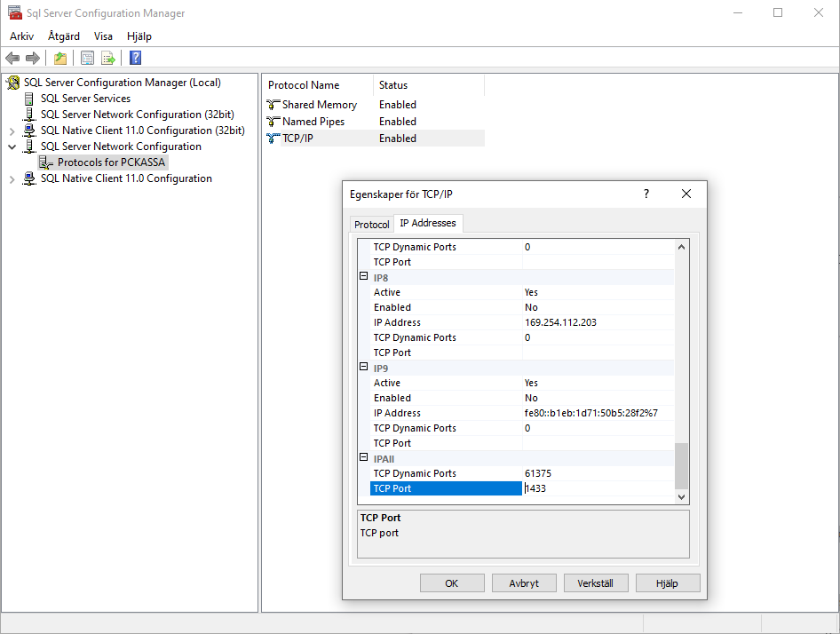Click the Named Pipes protocol icon

pyautogui.click(x=273, y=122)
